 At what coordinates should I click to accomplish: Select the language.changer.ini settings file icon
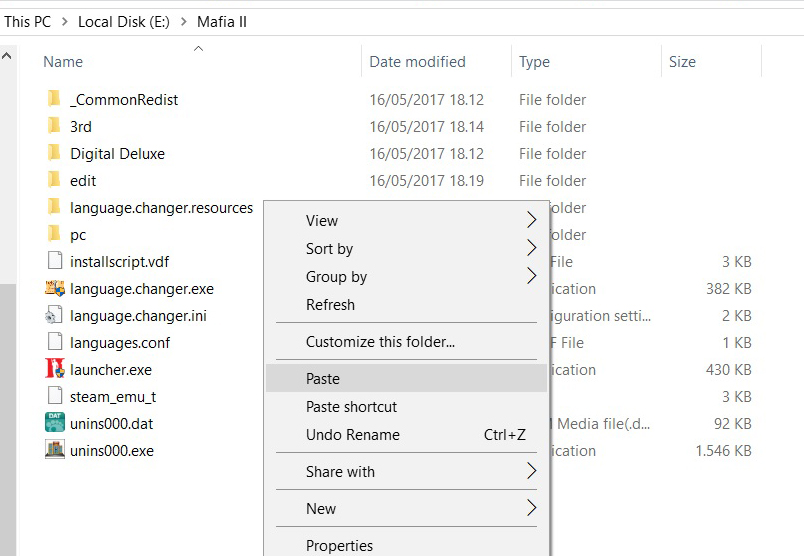coord(54,316)
